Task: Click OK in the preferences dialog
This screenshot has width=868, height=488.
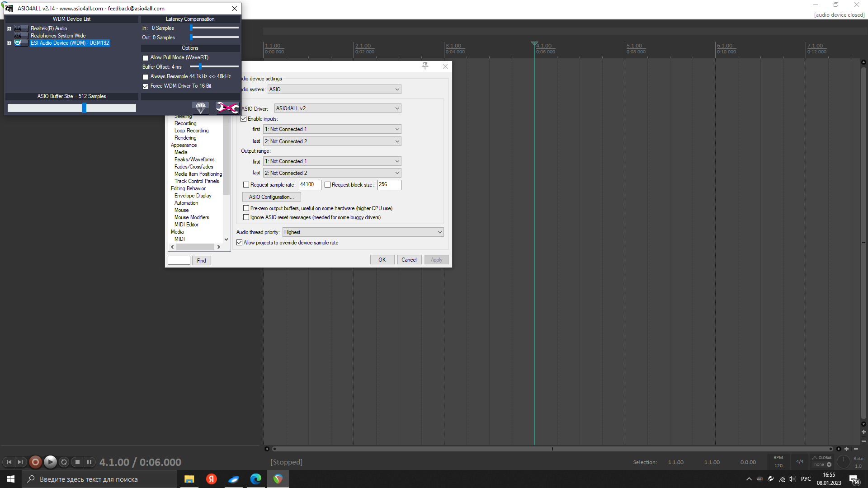Action: [x=382, y=260]
